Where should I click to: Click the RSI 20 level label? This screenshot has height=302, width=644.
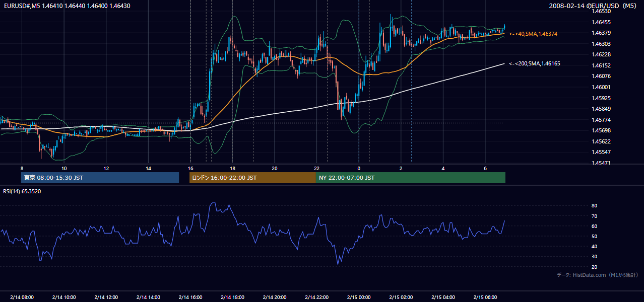tap(594, 267)
